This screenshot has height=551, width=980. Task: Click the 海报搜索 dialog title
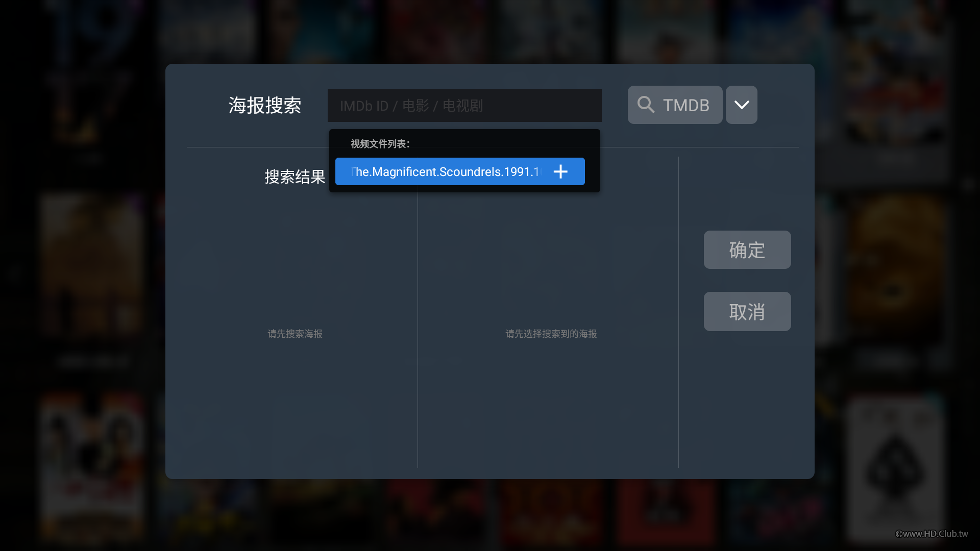tap(264, 105)
